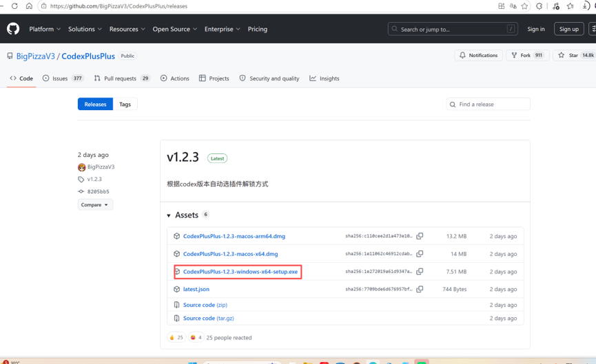Copy sha256 for latest.json
This screenshot has width=596, height=364.
(x=420, y=289)
